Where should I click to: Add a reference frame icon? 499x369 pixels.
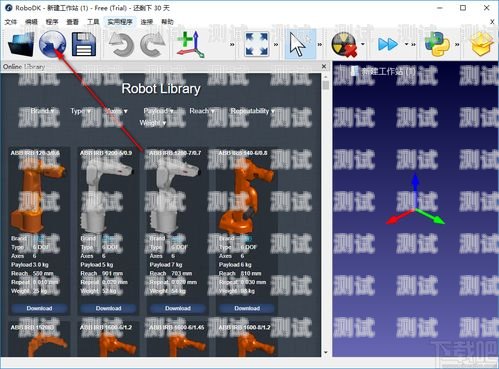190,44
